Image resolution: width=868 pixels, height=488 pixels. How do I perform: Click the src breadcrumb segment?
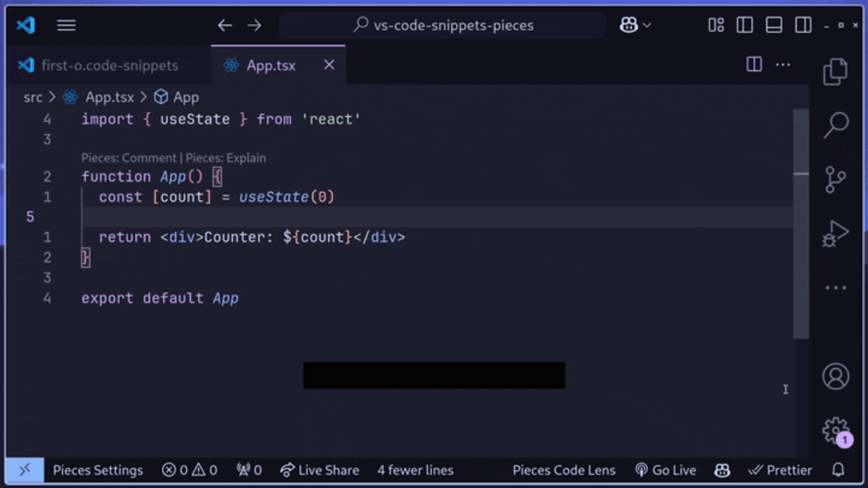coord(33,98)
